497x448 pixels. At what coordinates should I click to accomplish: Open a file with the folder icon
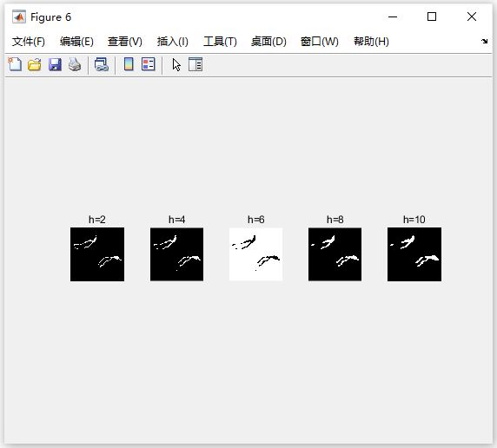(34, 64)
